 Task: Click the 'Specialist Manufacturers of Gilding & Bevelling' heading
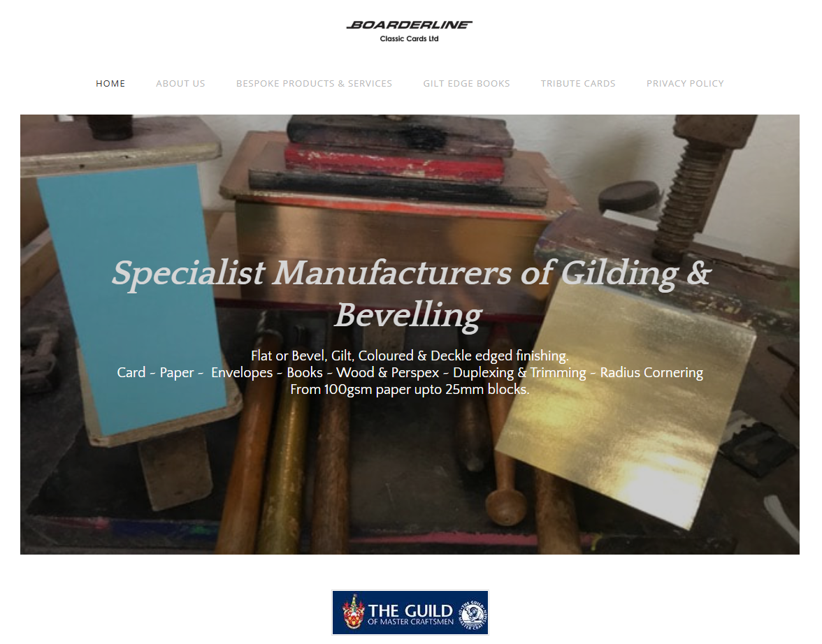(411, 293)
